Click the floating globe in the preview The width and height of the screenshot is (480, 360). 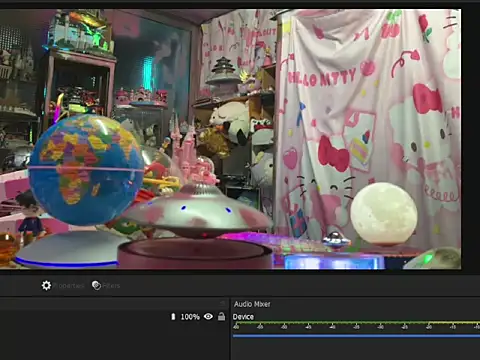[86, 169]
